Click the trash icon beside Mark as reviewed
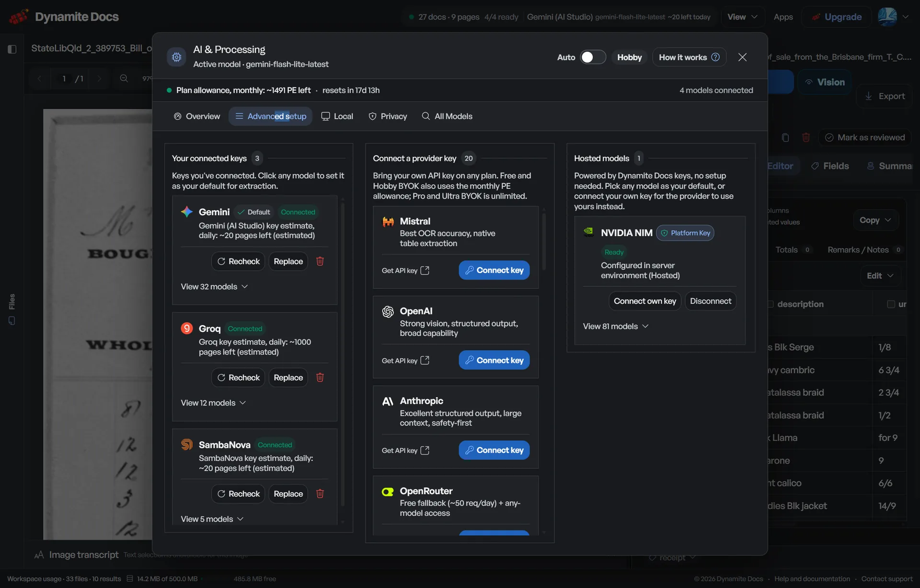This screenshot has height=588, width=920. 806,137
